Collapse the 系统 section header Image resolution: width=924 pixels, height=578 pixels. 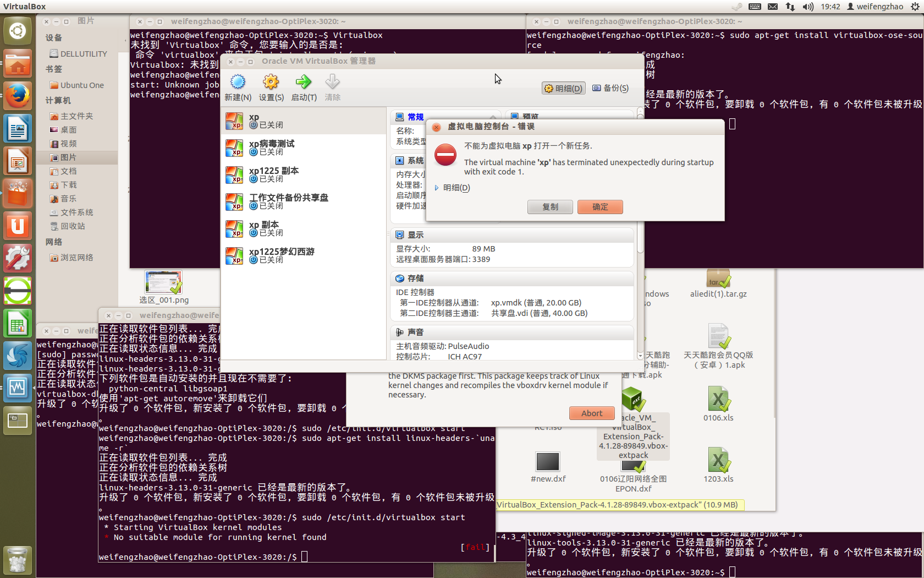click(x=409, y=161)
